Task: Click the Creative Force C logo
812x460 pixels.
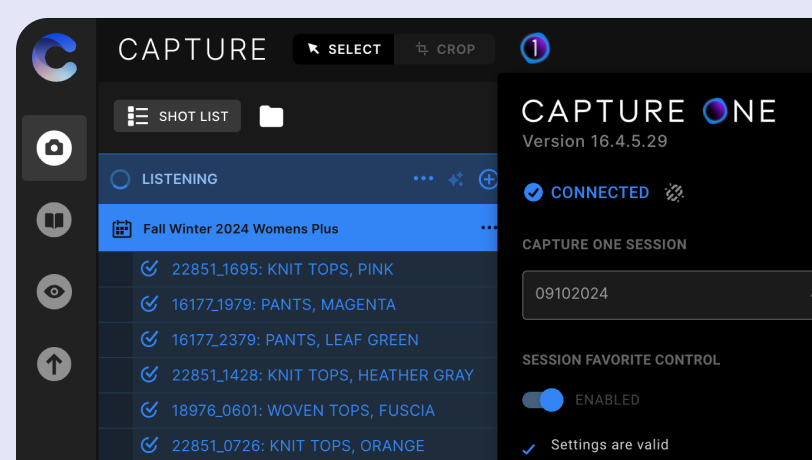Action: coord(54,57)
